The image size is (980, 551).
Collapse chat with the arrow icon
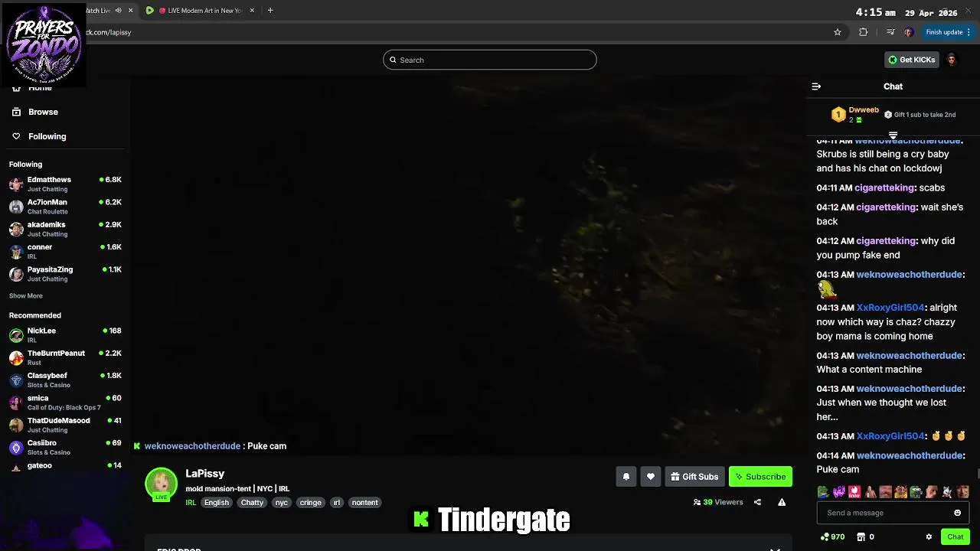tap(816, 86)
